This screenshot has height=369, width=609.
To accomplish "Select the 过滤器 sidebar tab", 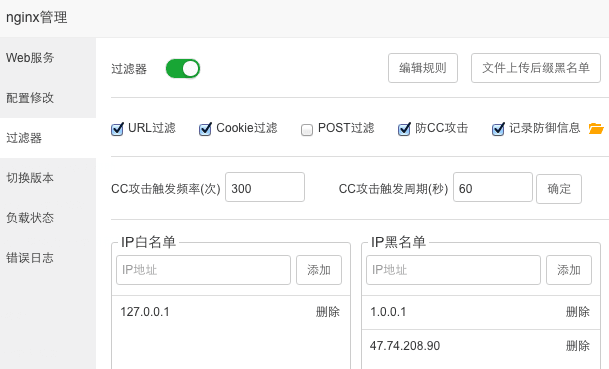I will pos(48,138).
